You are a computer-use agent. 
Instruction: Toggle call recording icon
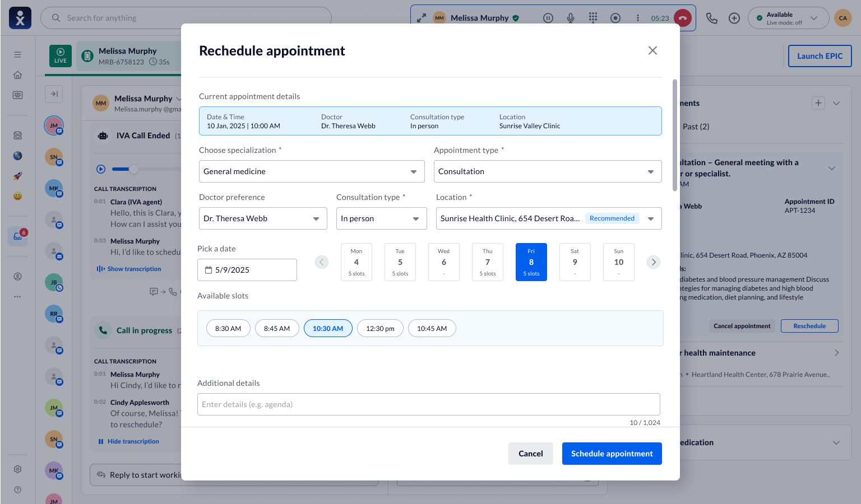(615, 18)
